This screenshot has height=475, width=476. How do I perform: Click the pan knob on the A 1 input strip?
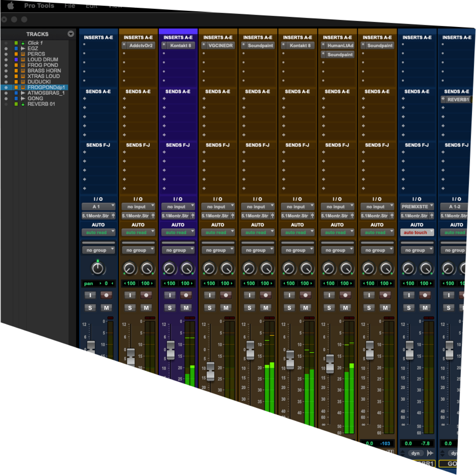coord(98,269)
